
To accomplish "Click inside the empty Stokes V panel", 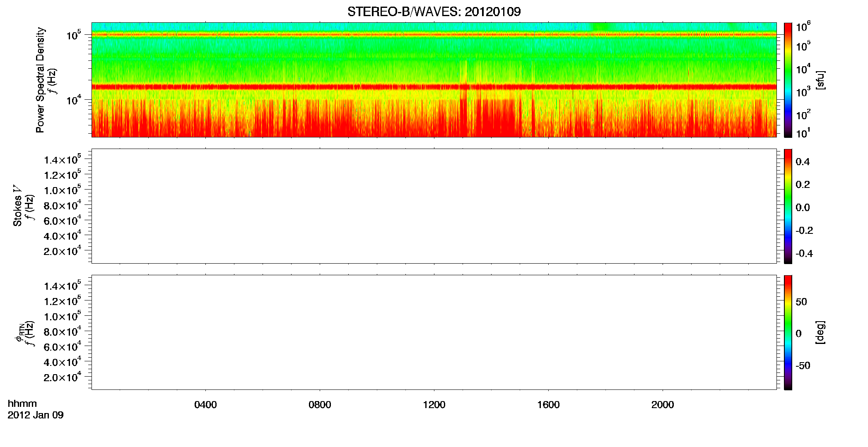I will [434, 206].
